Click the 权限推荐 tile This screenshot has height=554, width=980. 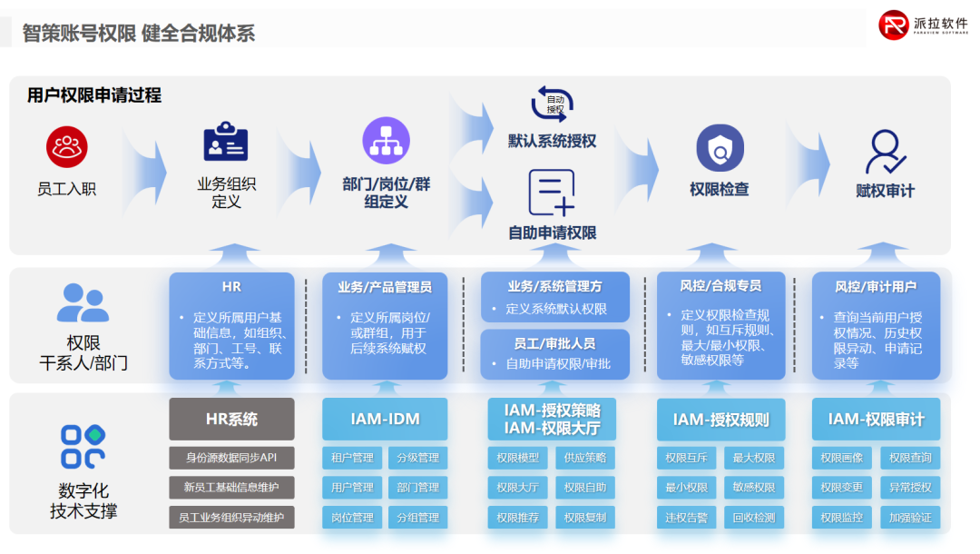(517, 518)
